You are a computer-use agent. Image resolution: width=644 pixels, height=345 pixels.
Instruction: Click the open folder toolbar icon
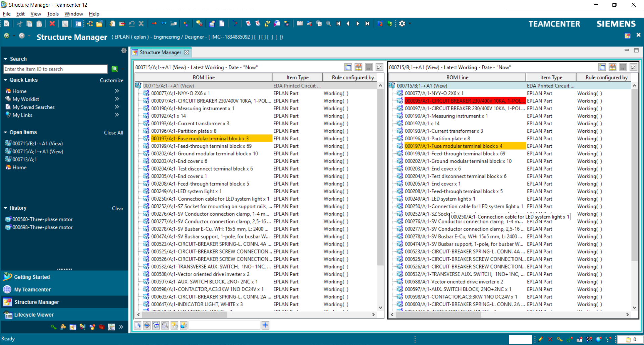99,24
